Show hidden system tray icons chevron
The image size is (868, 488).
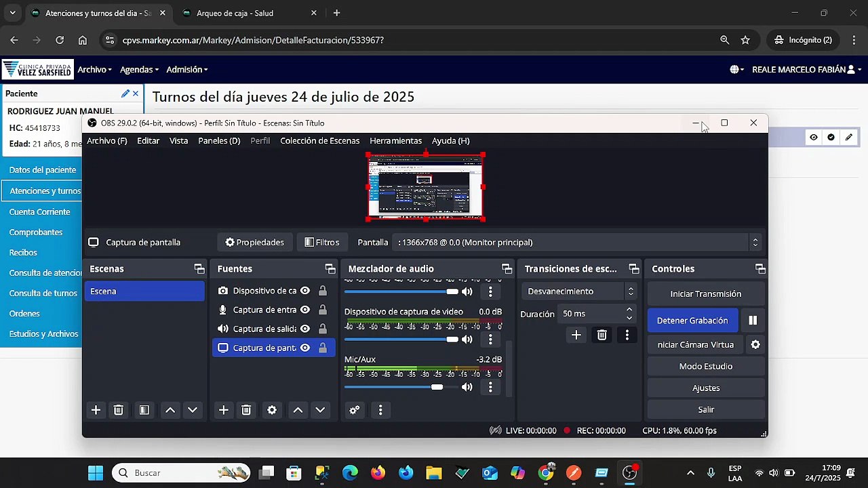click(x=690, y=473)
